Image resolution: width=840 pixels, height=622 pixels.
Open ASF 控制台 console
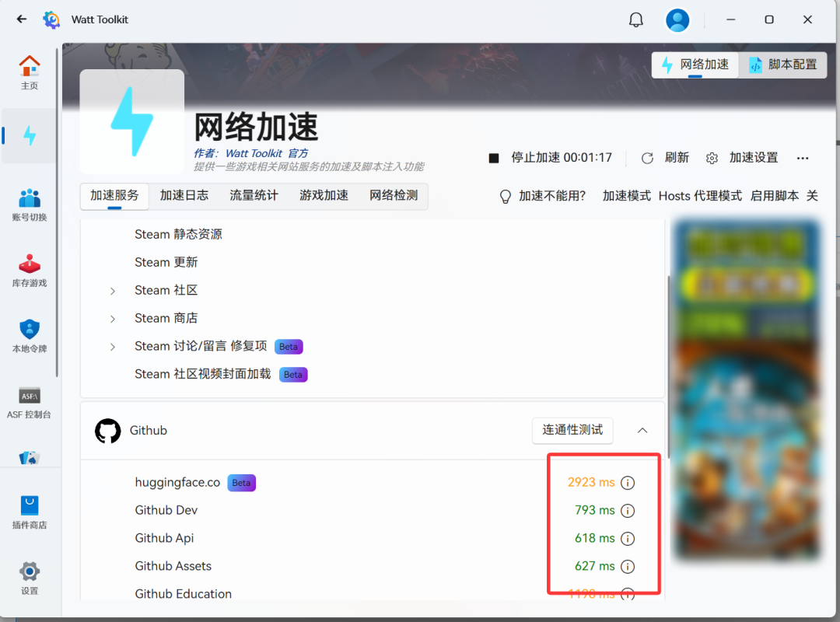[30, 402]
